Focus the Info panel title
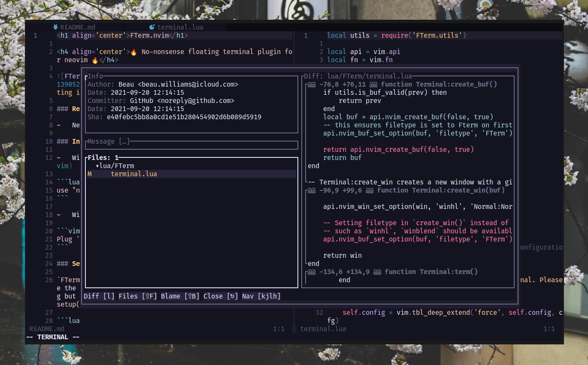 (x=95, y=76)
